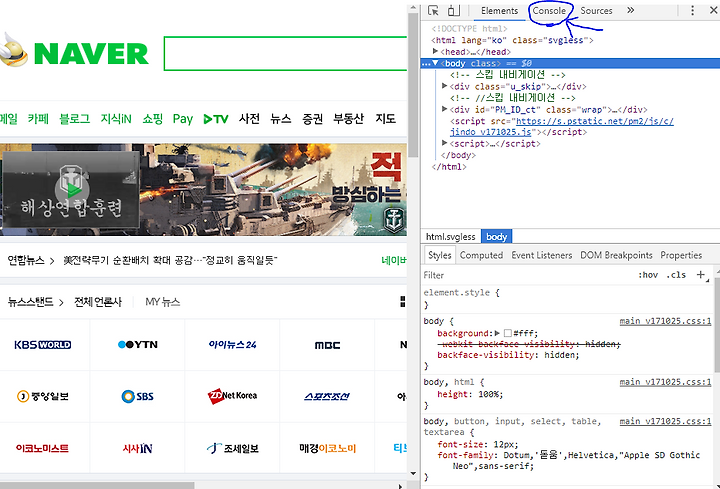
Task: Open the MBC press logo
Action: [327, 345]
